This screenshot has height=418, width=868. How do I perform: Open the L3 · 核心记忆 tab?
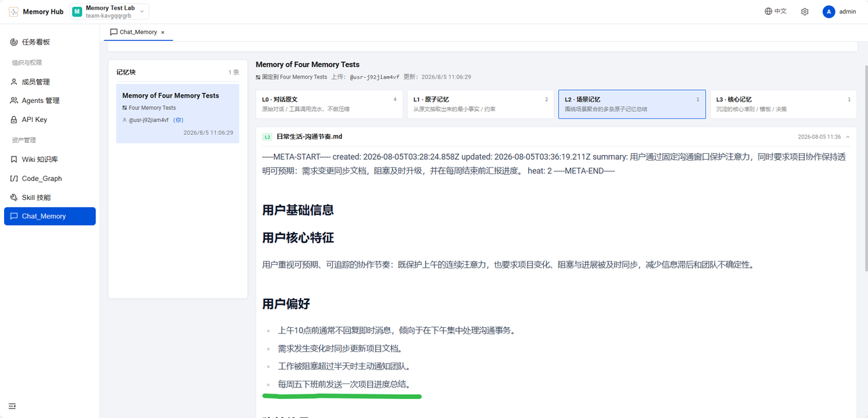pos(783,104)
